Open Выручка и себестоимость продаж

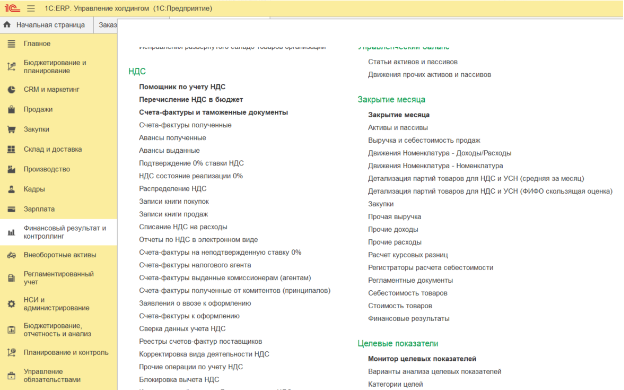pos(424,140)
